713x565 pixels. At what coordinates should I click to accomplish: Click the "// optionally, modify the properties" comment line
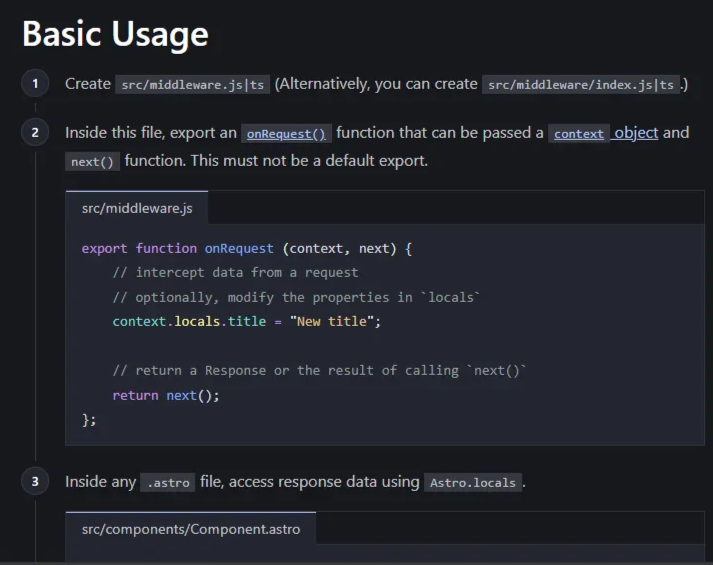(296, 297)
